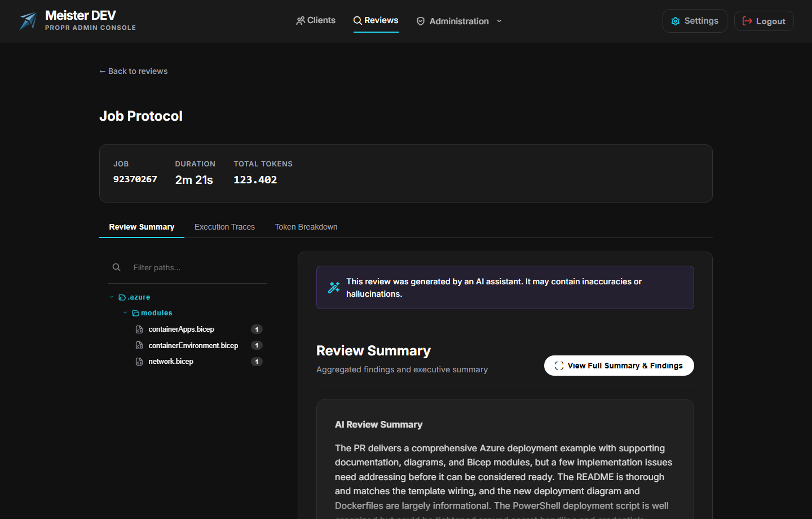Open the Clients page
Viewport: 812px width, 519px height.
316,20
